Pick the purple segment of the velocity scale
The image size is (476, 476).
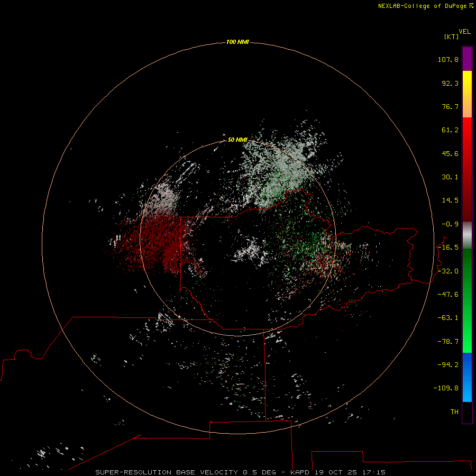tap(467, 59)
